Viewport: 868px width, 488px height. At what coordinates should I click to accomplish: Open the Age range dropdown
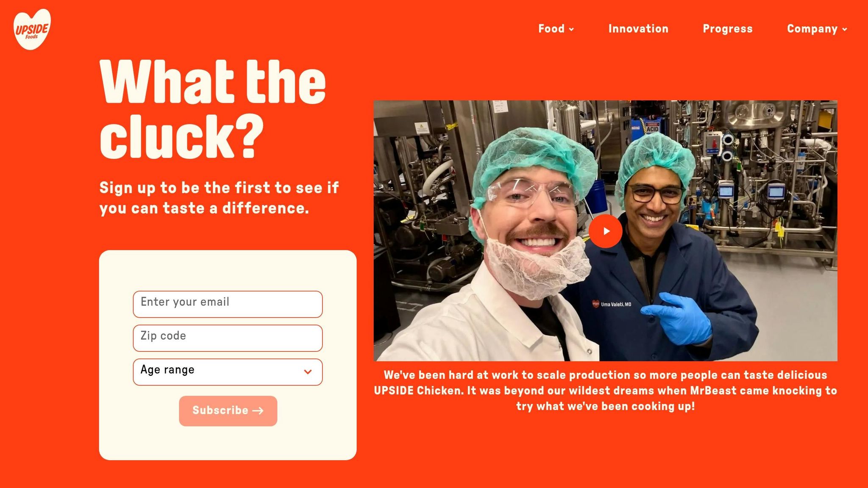(x=228, y=372)
